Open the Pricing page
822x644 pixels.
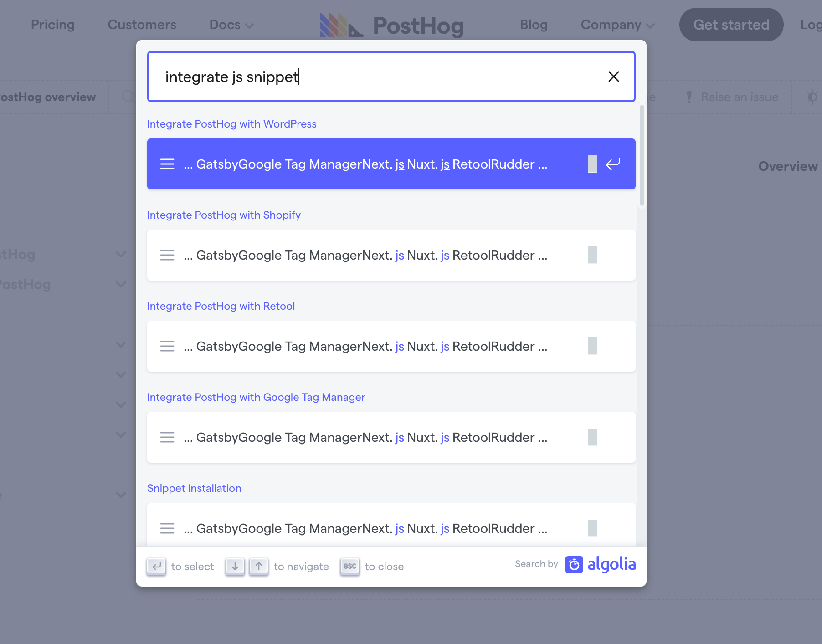(53, 25)
